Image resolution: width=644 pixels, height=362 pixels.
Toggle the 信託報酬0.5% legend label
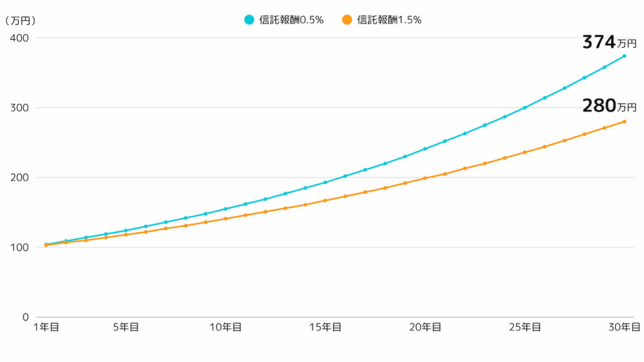(x=291, y=20)
